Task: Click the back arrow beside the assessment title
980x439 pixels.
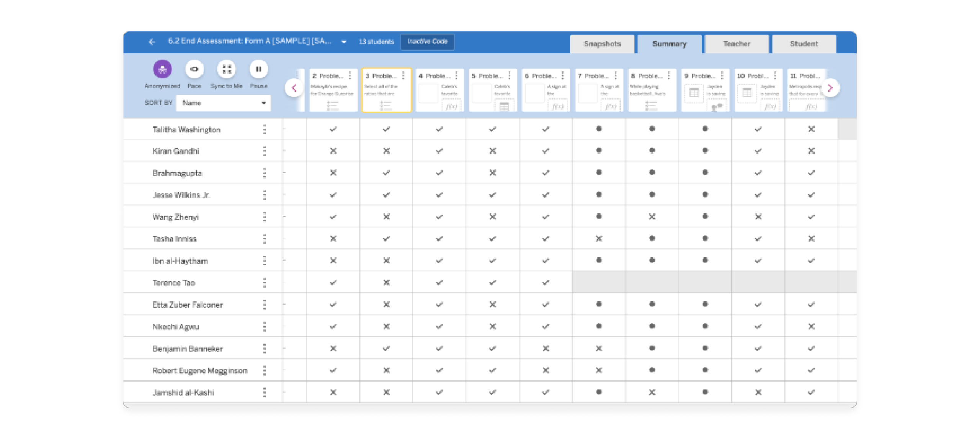Action: click(x=153, y=42)
